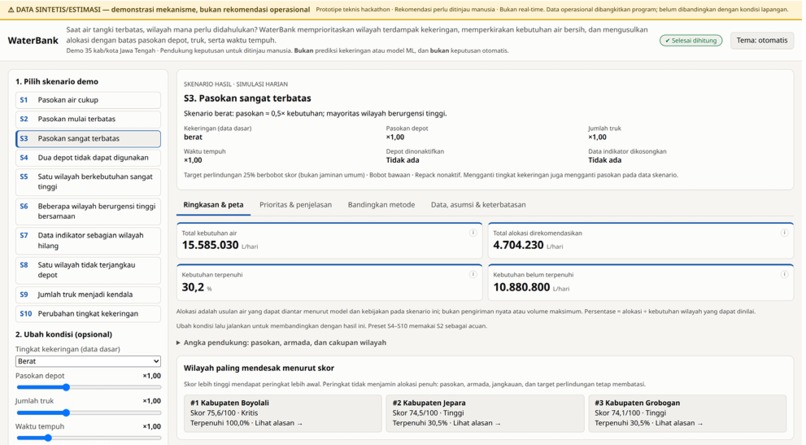Adjust the Waktu tempuh slider
Screen dimensions: 806x445
tap(88, 438)
